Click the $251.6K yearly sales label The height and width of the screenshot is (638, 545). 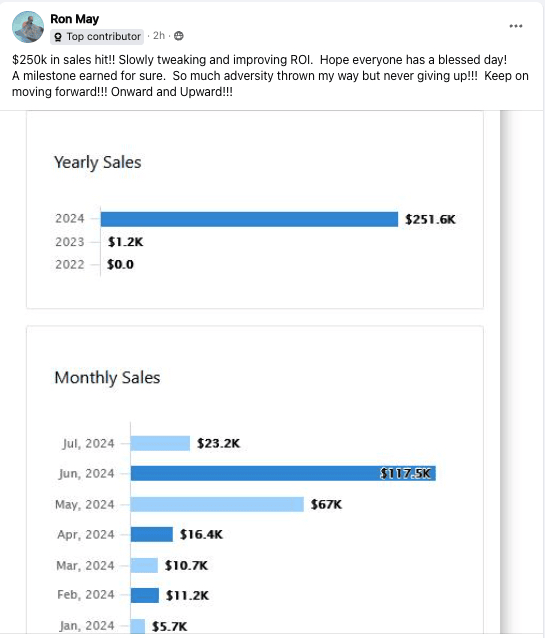point(430,219)
